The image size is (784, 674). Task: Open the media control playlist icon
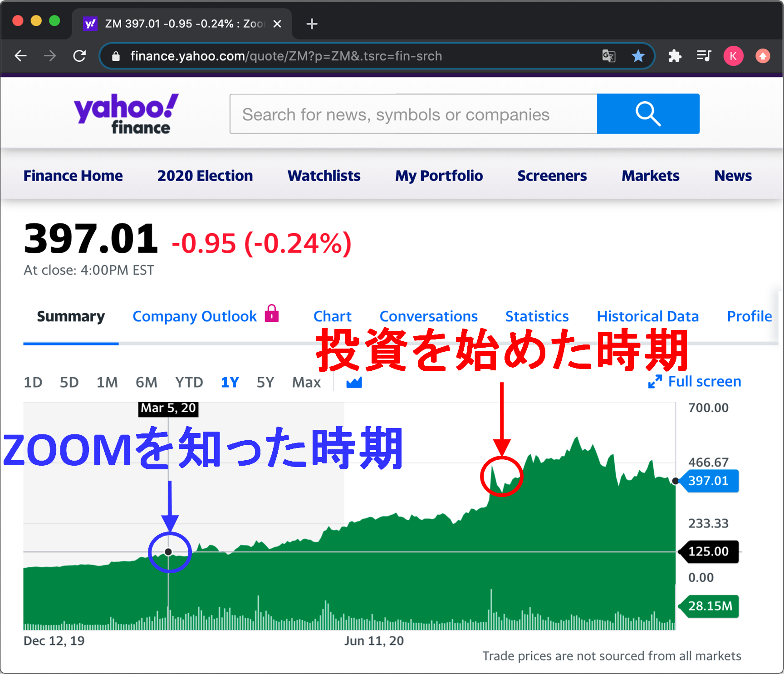click(x=704, y=56)
